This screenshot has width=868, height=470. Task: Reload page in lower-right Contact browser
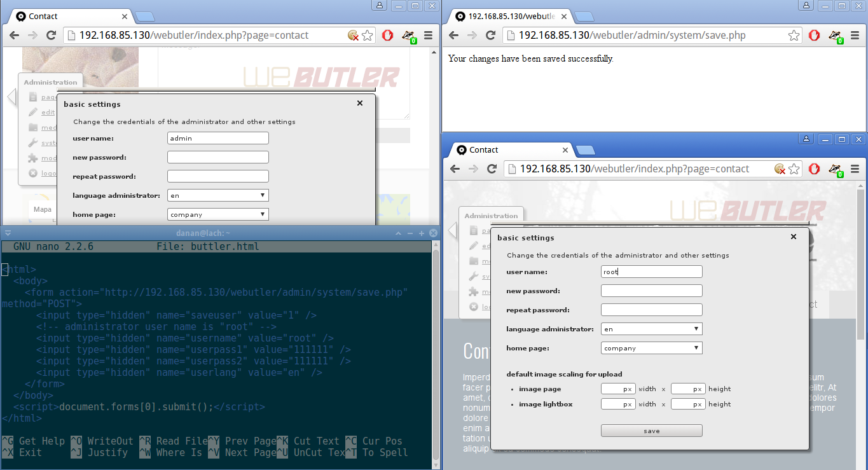492,169
